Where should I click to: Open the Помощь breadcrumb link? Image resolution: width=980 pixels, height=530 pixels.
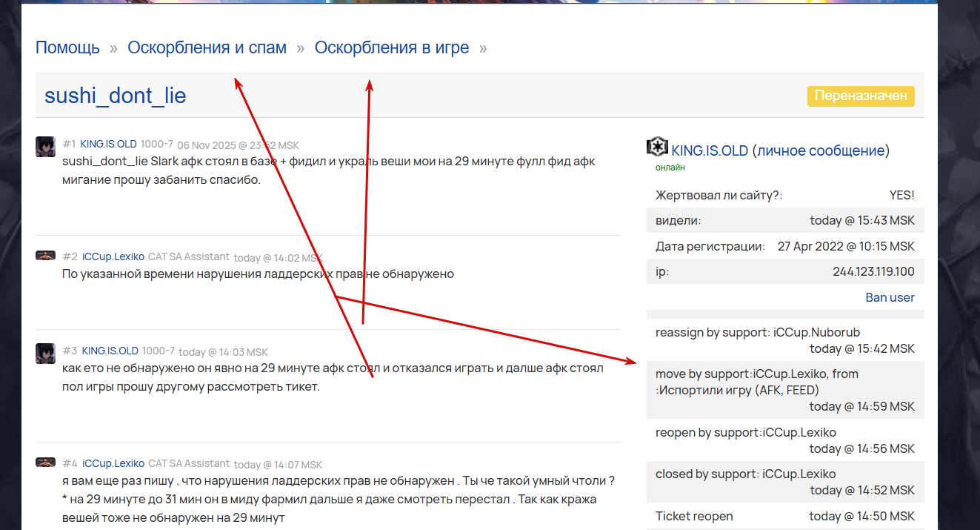click(67, 47)
